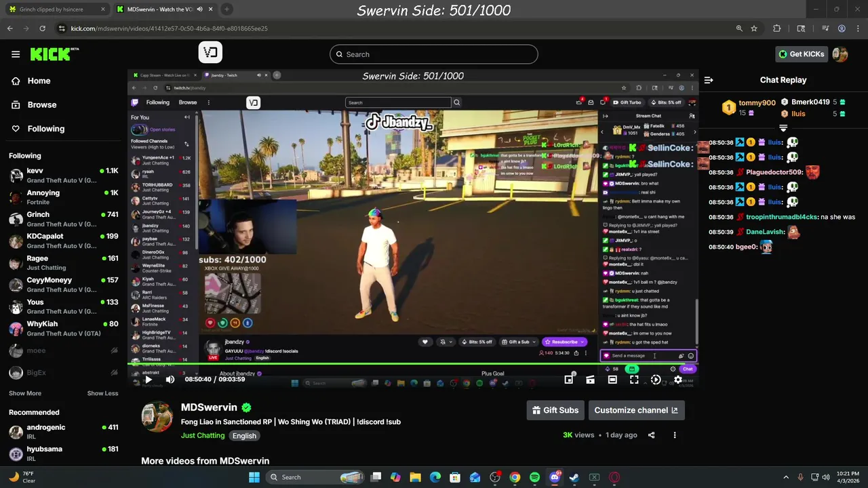Open Chrome extensions puzzle icon

click(777, 28)
